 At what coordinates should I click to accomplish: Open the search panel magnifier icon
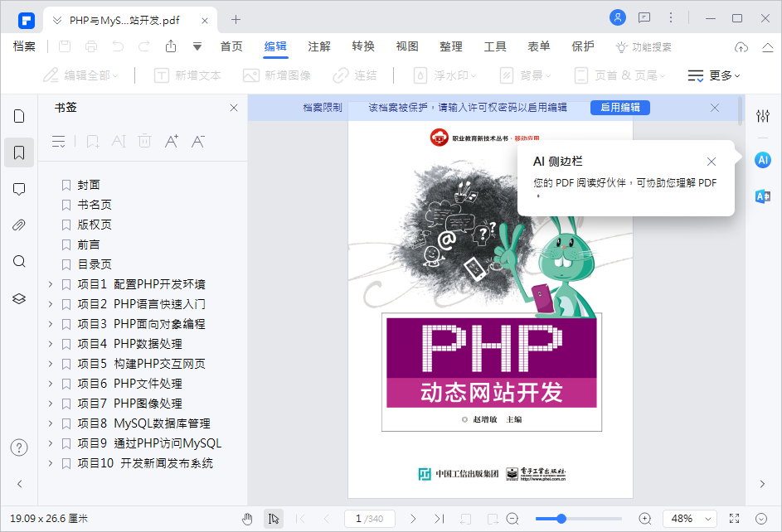click(x=19, y=262)
